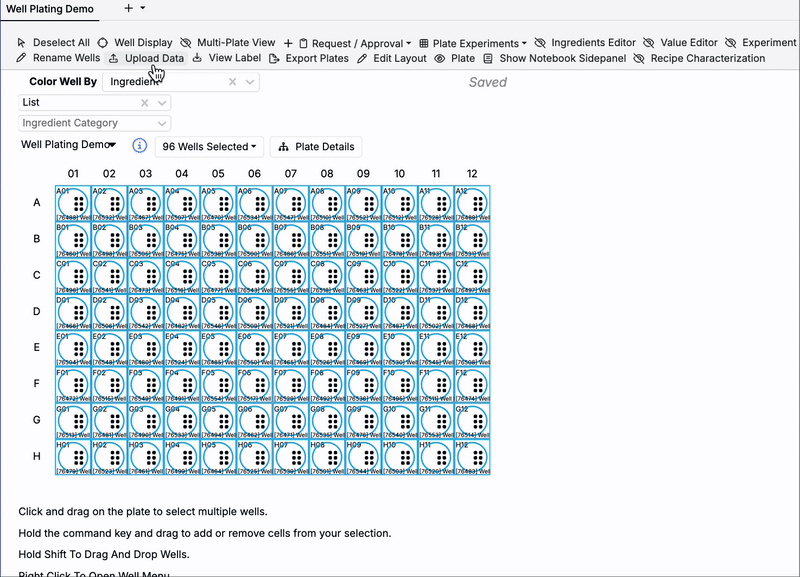Screen dimensions: 800x577
Task: Click Upload Data in the toolbar
Action: [146, 58]
